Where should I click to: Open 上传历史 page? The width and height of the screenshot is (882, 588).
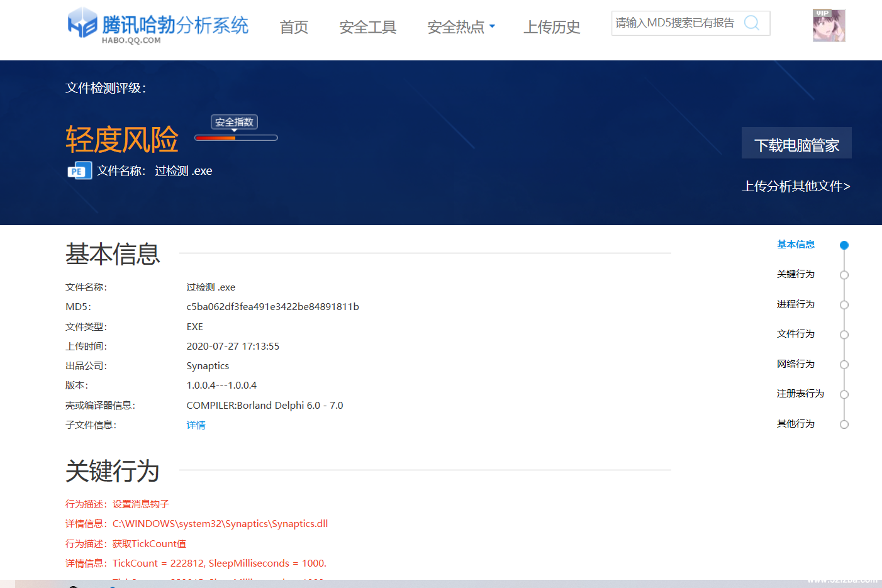coord(552,27)
